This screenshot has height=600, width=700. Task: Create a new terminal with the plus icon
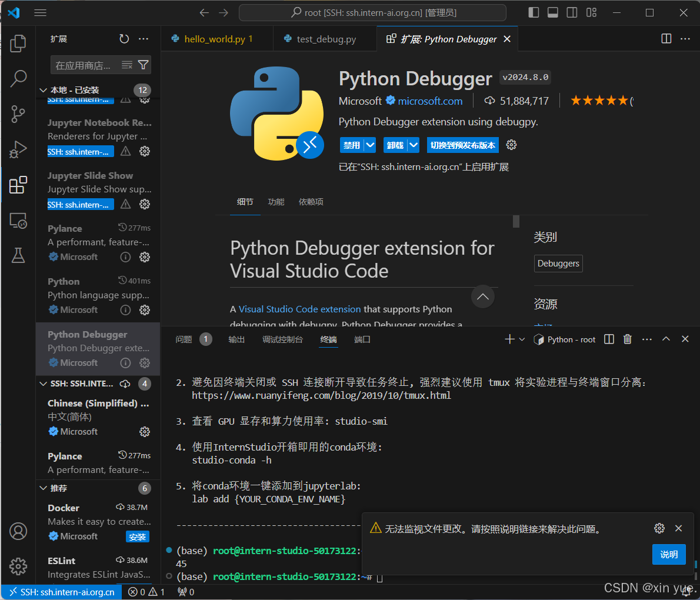[509, 339]
